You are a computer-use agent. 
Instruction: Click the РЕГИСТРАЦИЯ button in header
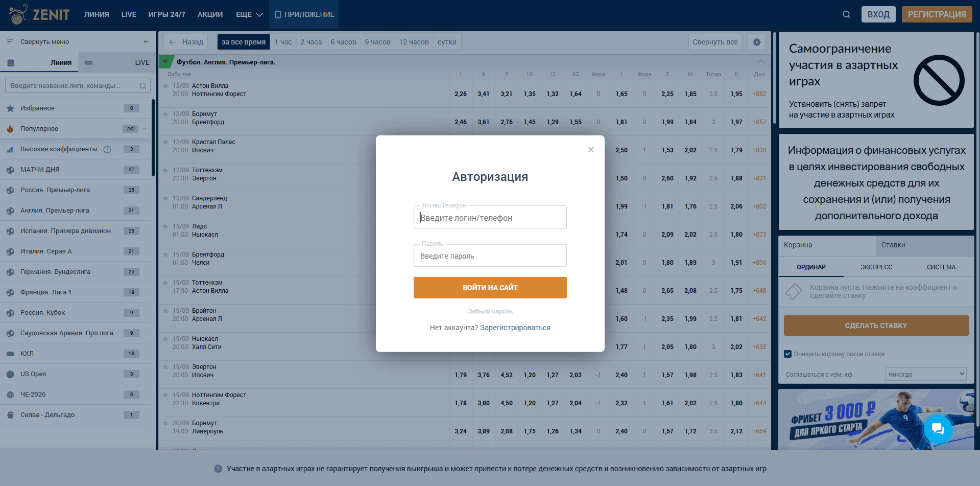tap(937, 14)
